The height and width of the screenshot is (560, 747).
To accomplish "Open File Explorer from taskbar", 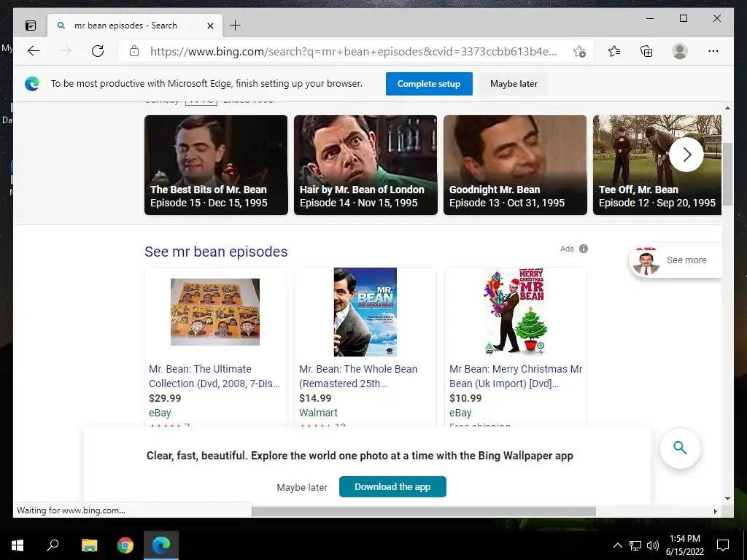I will tap(89, 545).
